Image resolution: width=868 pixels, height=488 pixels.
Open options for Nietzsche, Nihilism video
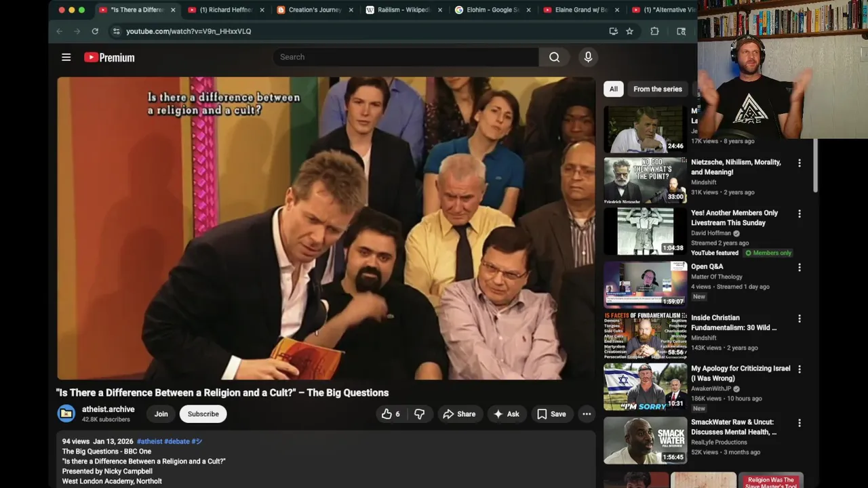coord(799,163)
